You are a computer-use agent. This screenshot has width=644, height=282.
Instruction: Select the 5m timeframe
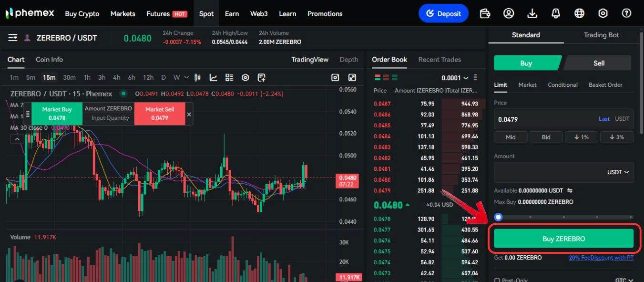click(x=31, y=77)
